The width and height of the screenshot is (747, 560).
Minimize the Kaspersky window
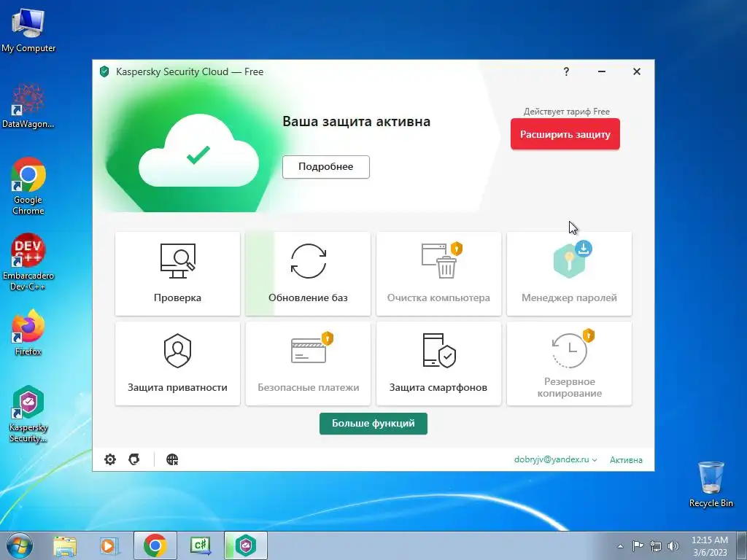tap(602, 71)
